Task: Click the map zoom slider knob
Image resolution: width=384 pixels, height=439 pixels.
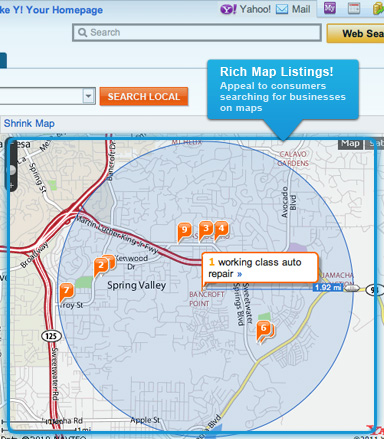Action: point(12,170)
